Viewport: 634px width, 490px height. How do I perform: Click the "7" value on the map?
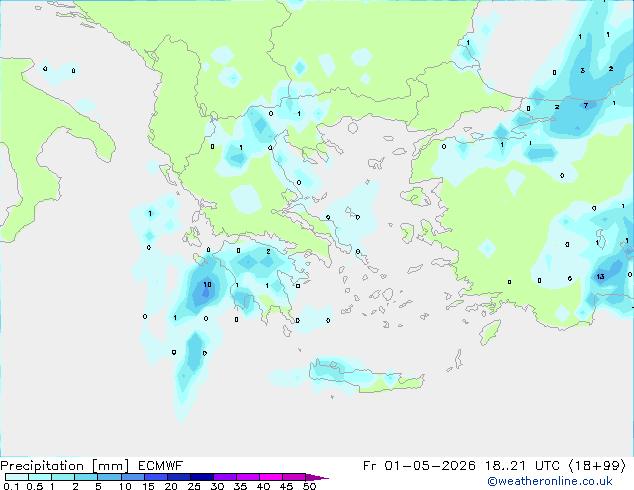(x=586, y=106)
